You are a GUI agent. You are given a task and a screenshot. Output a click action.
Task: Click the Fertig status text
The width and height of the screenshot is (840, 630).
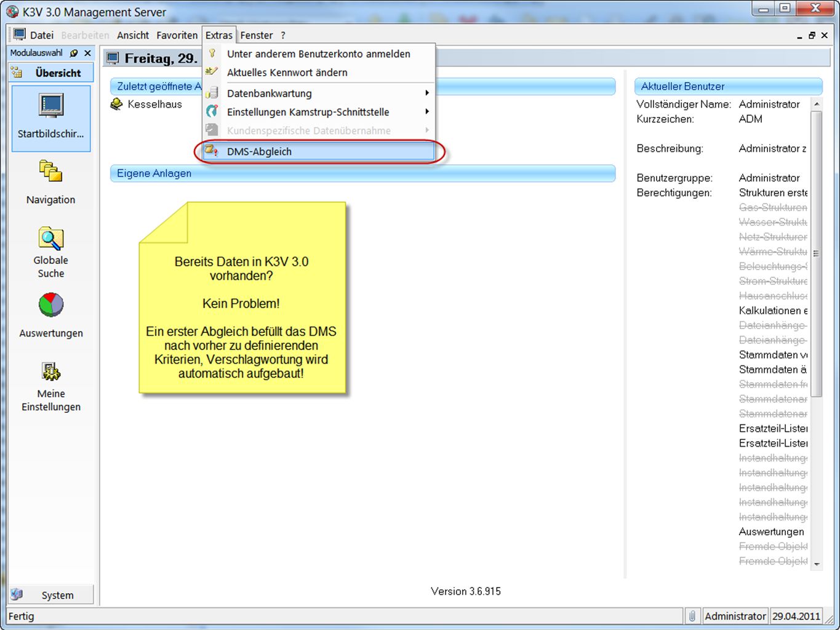[22, 616]
